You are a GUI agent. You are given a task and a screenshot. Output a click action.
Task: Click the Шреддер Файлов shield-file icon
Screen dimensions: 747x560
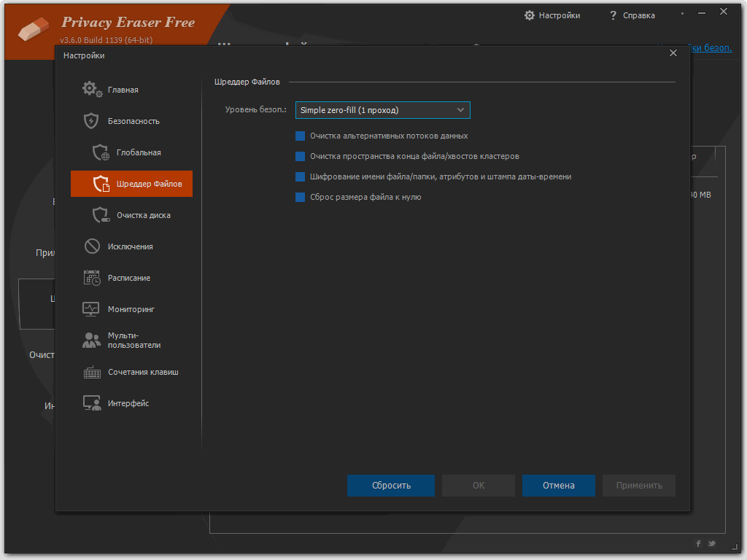tap(101, 184)
